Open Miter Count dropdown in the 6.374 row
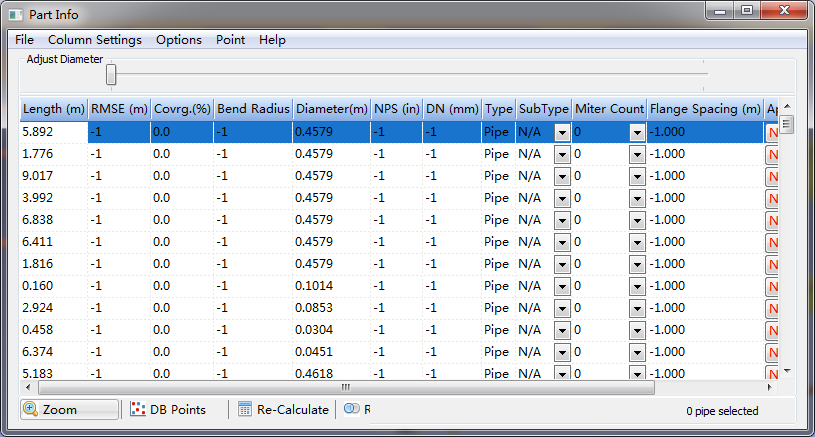Screen dimensions: 815x437 click(x=637, y=353)
